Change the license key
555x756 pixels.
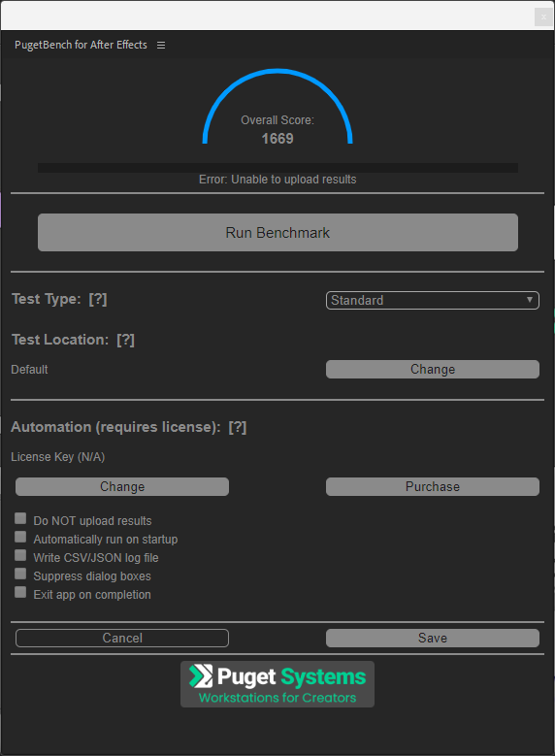(x=122, y=486)
